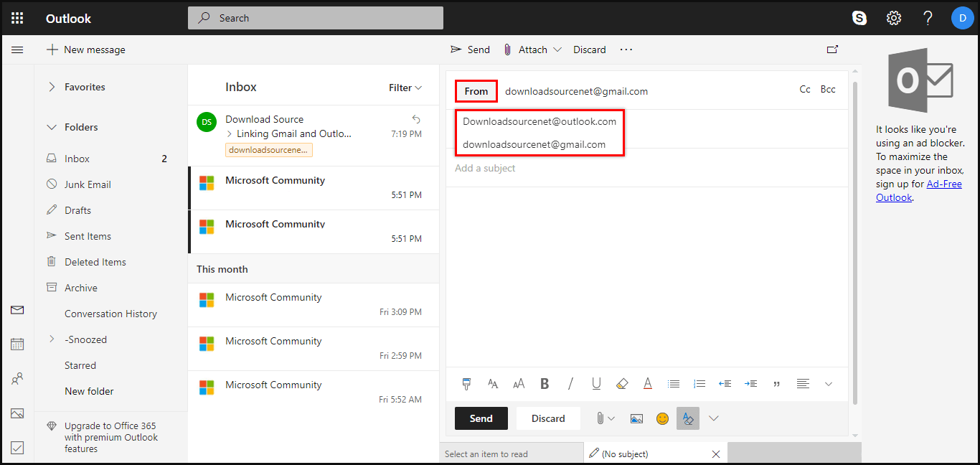
Task: Switch to the People module
Action: 17,379
